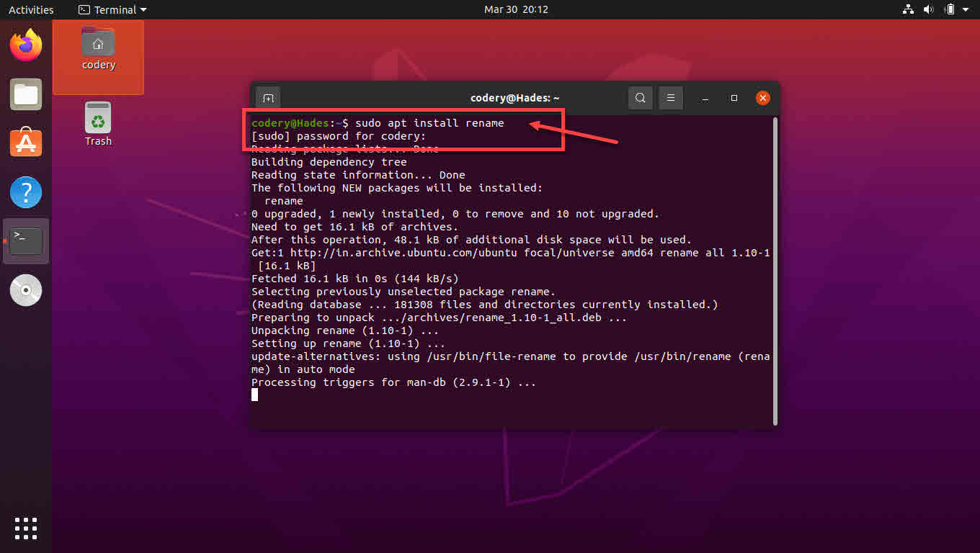
Task: Open the Files application
Action: tap(25, 94)
